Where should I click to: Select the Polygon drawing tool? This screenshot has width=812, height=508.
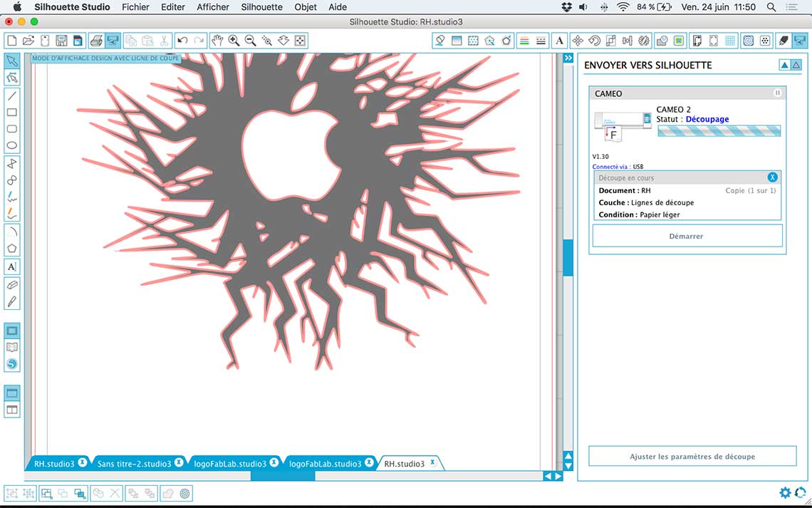tap(12, 248)
